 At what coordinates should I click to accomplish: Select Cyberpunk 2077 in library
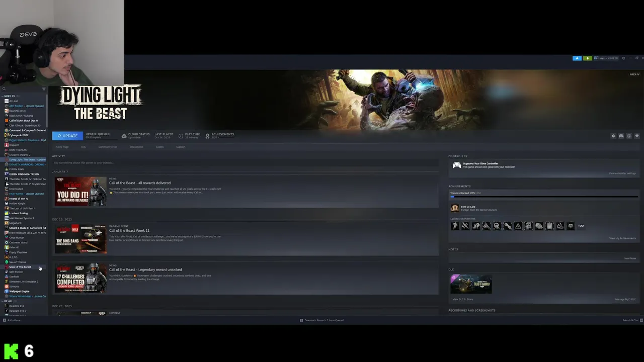click(x=18, y=135)
